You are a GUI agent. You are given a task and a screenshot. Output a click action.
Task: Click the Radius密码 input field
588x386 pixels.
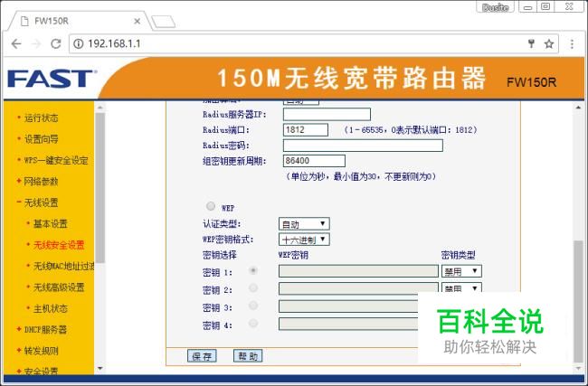coord(363,146)
